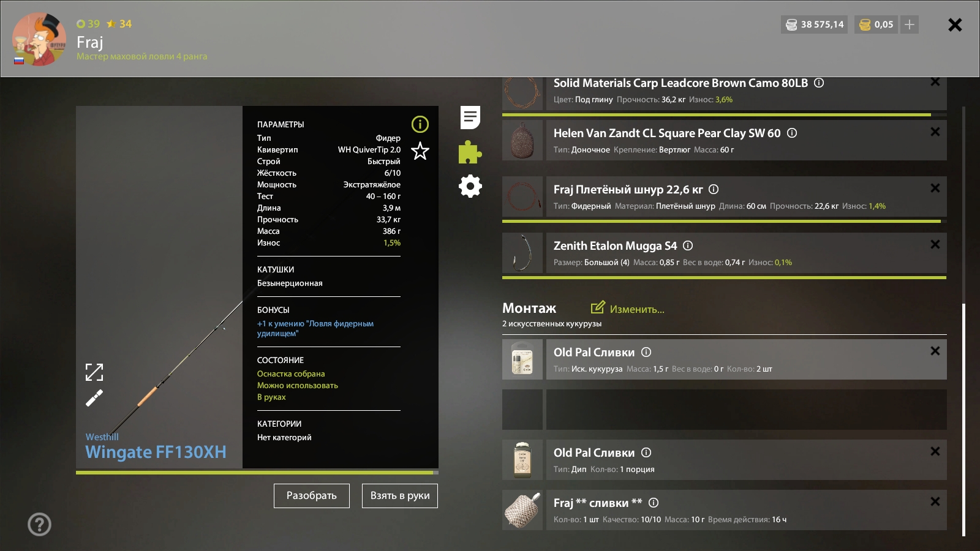The height and width of the screenshot is (551, 980).
Task: Show info for Solid Materials Carp Leadcore
Action: [819, 83]
